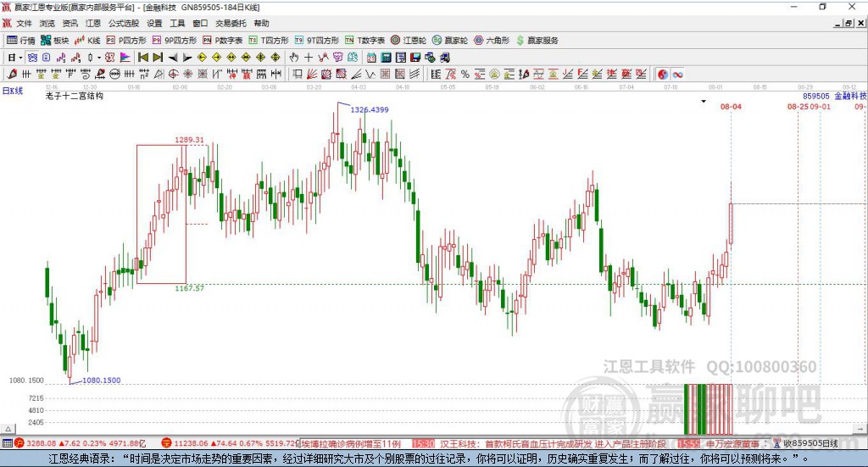Open the 9T四方形 tool
The height and width of the screenshot is (467, 868).
point(317,41)
